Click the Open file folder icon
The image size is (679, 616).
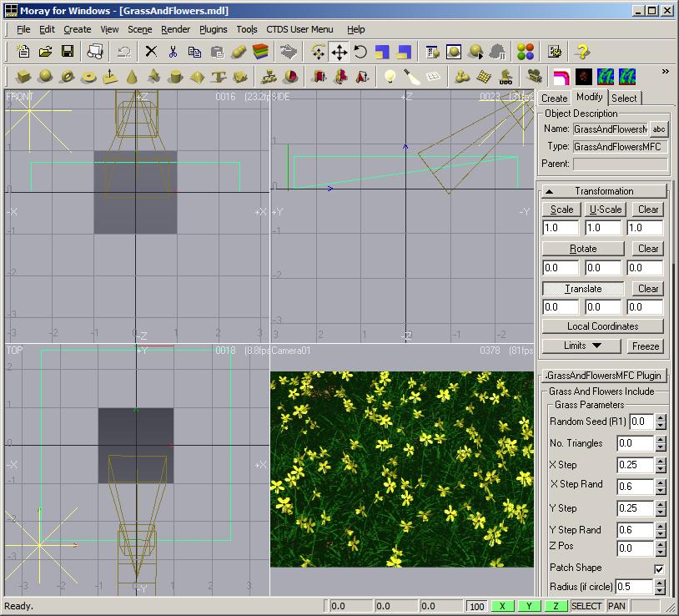point(46,52)
